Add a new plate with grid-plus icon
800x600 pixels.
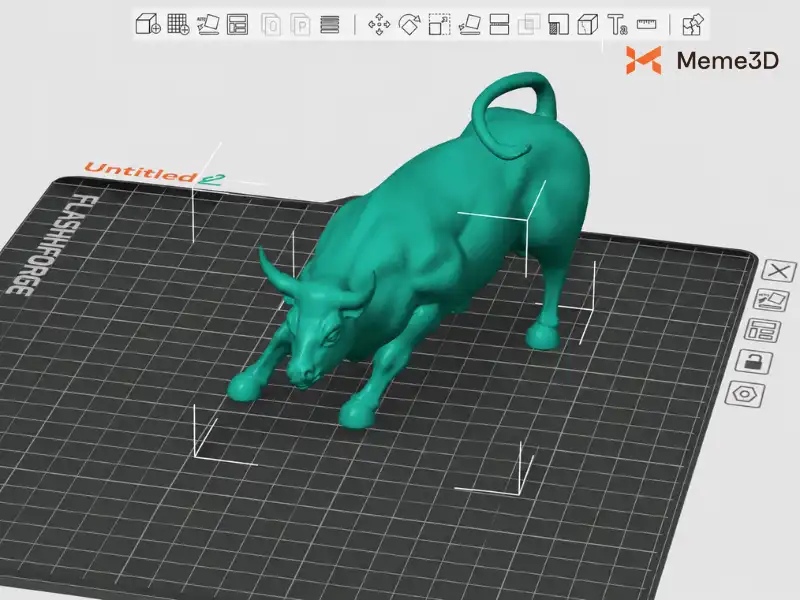tap(179, 24)
